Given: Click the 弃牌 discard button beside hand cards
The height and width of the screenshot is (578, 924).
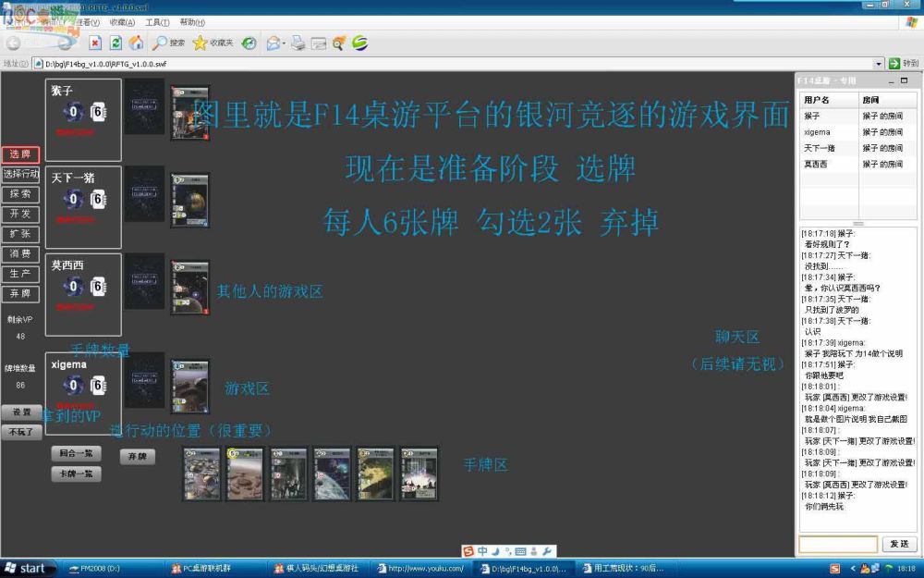Looking at the screenshot, I should [138, 457].
